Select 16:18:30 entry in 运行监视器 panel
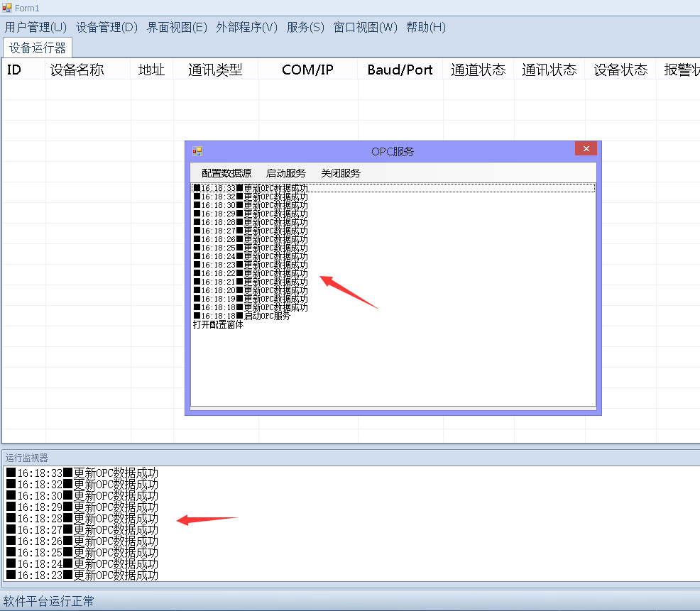The height and width of the screenshot is (611, 700). (82, 496)
